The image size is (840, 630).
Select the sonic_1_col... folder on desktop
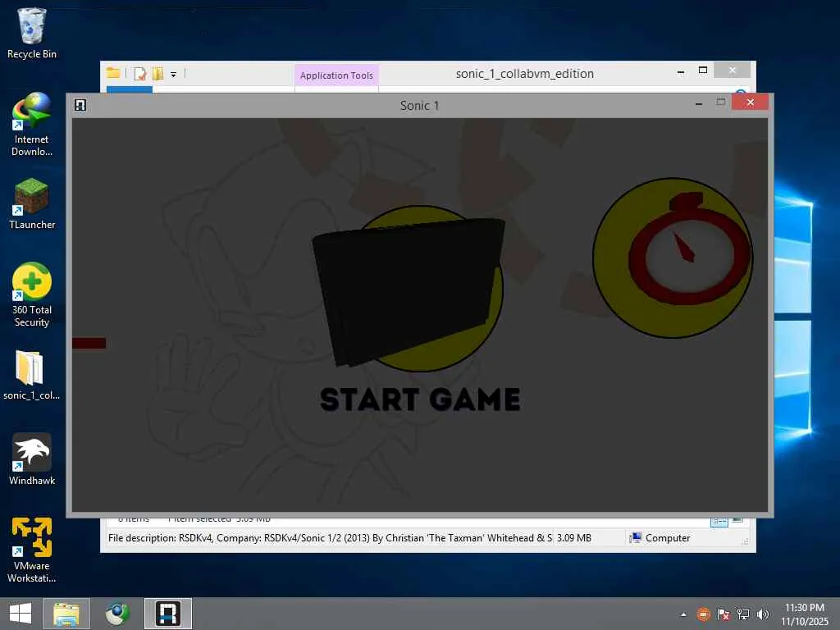pos(32,375)
